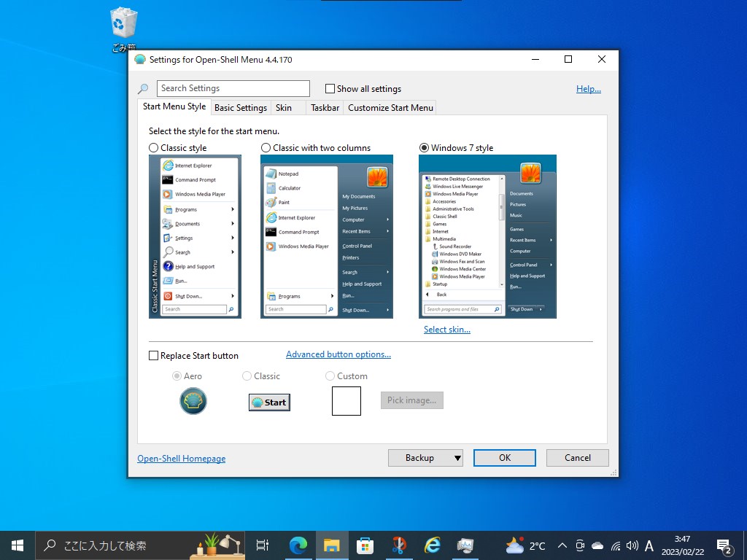Click the OneDrive cloud tray icon
Image resolution: width=747 pixels, height=560 pixels.
[x=597, y=545]
